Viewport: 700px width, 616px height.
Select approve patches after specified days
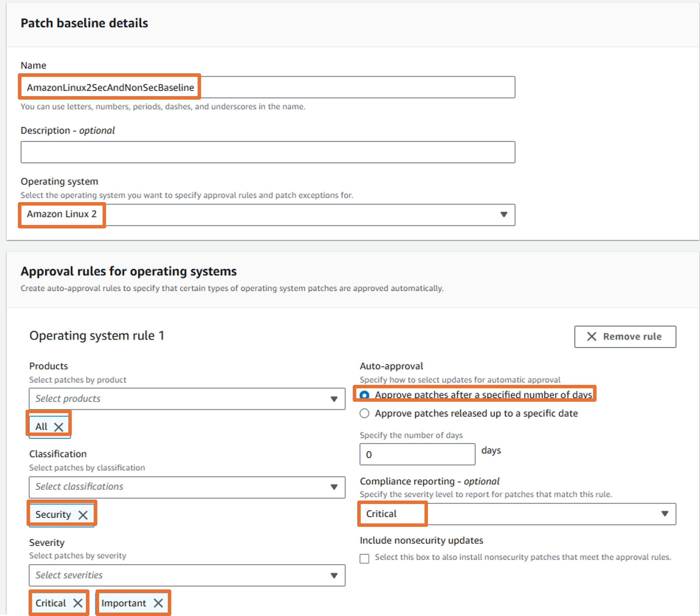[364, 395]
